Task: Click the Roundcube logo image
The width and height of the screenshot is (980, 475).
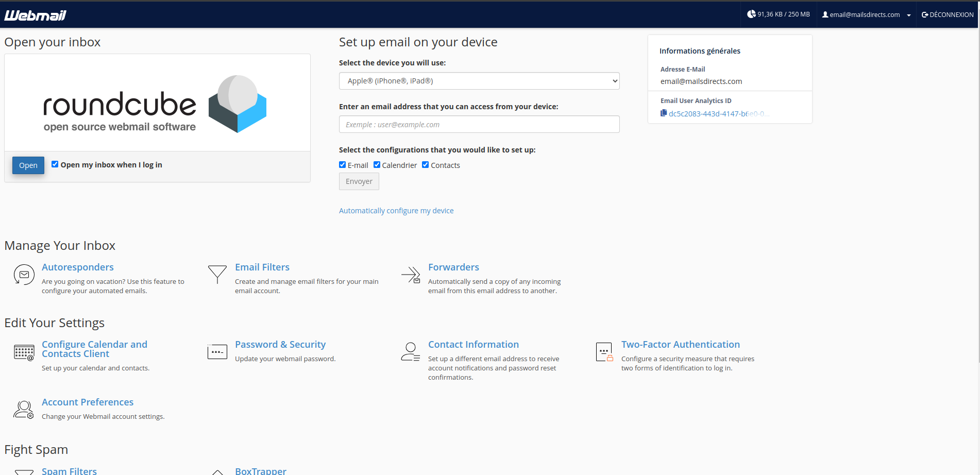Action: pos(155,105)
